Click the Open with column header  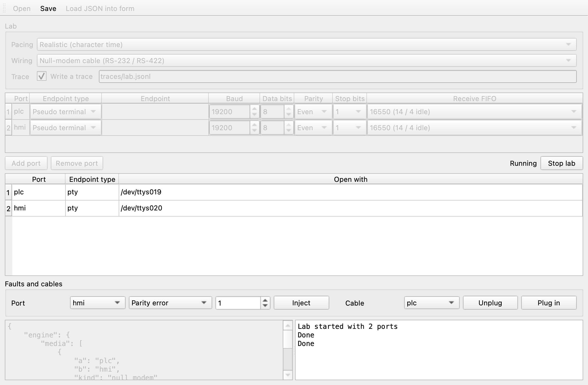(x=351, y=179)
